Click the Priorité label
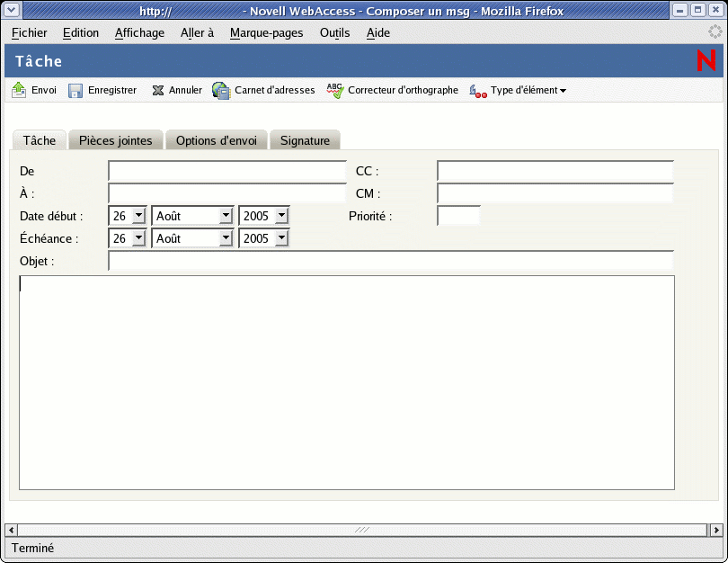Viewport: 728px width, 563px height. click(x=370, y=217)
